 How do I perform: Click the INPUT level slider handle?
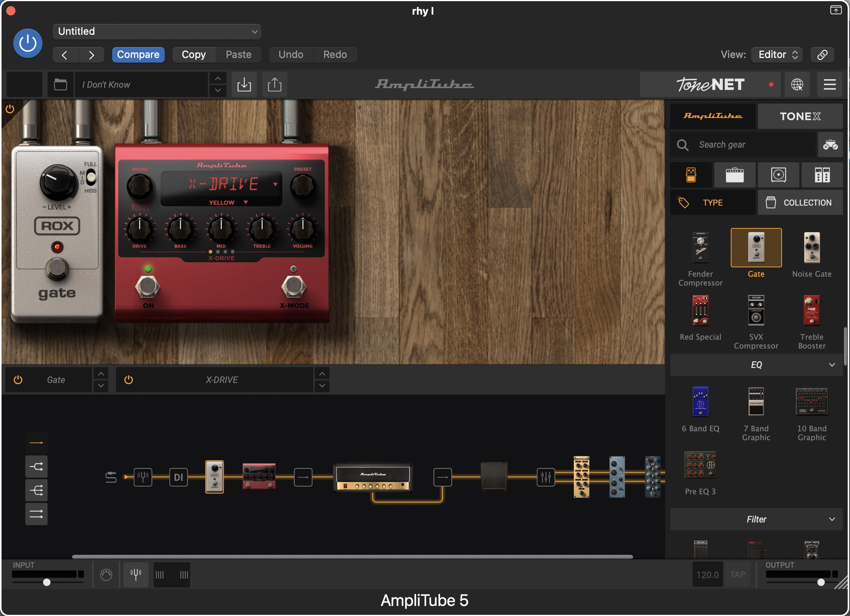pos(47,582)
